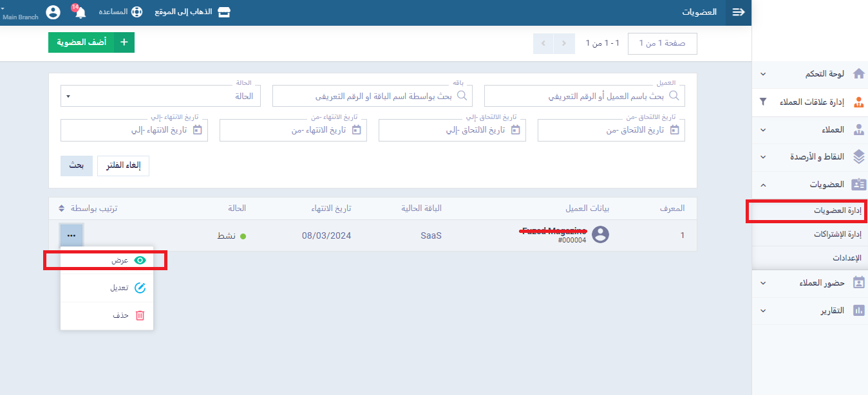868x395 pixels.
Task: Click the المعرف column header
Action: point(672,208)
